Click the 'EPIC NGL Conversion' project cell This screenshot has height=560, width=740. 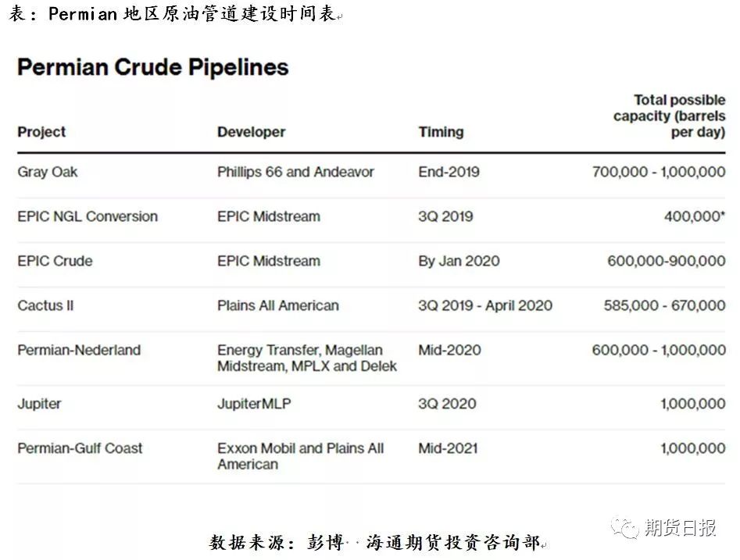(88, 216)
